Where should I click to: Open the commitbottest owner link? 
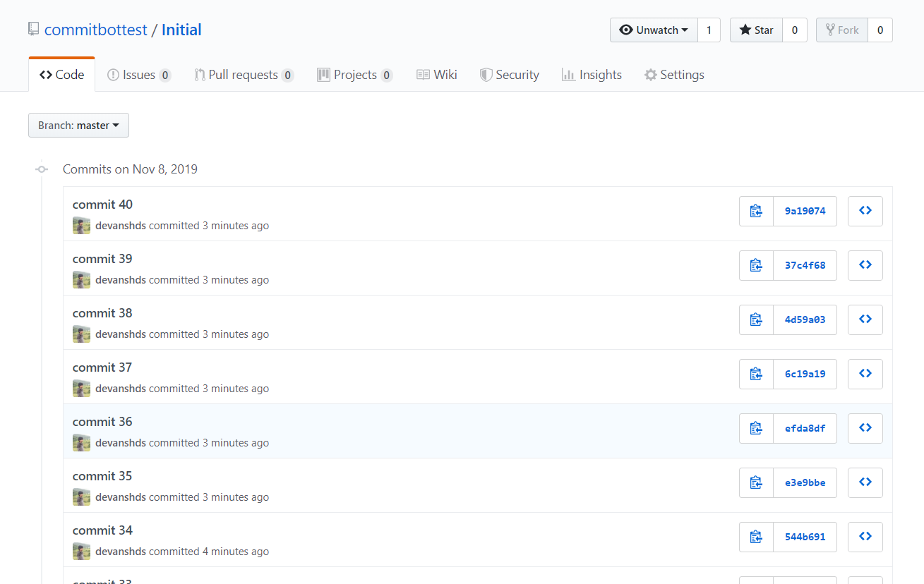(x=96, y=30)
